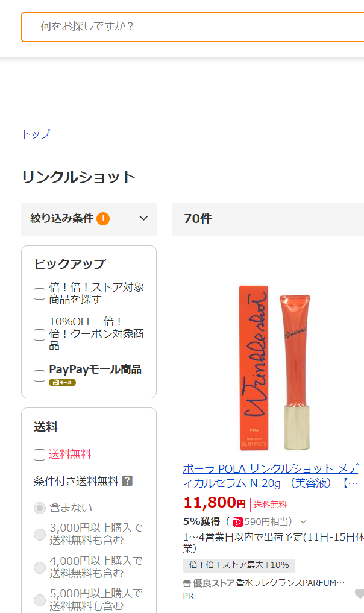Check 倍！倍！ストア対象商品を探す checkbox
This screenshot has width=364, height=613.
40,294
